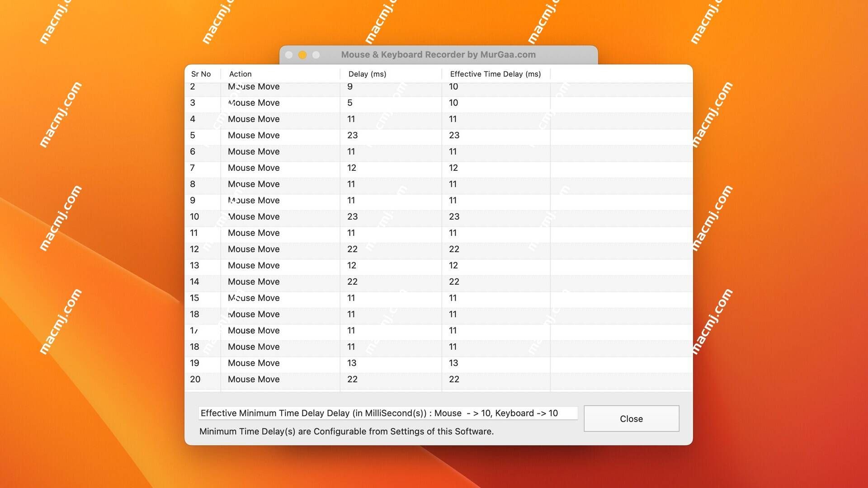This screenshot has height=488, width=868.
Task: Click the macOS traffic light minimize button
Action: tap(303, 54)
